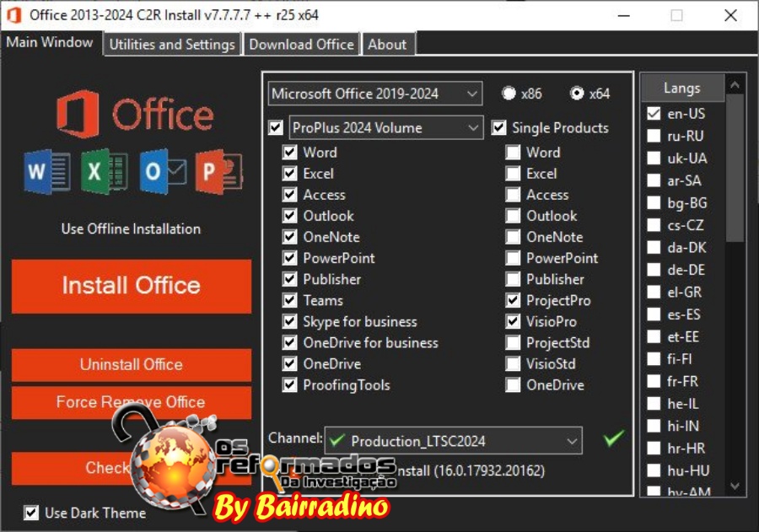Uncheck the en-US language
759x532 pixels.
[x=654, y=114]
